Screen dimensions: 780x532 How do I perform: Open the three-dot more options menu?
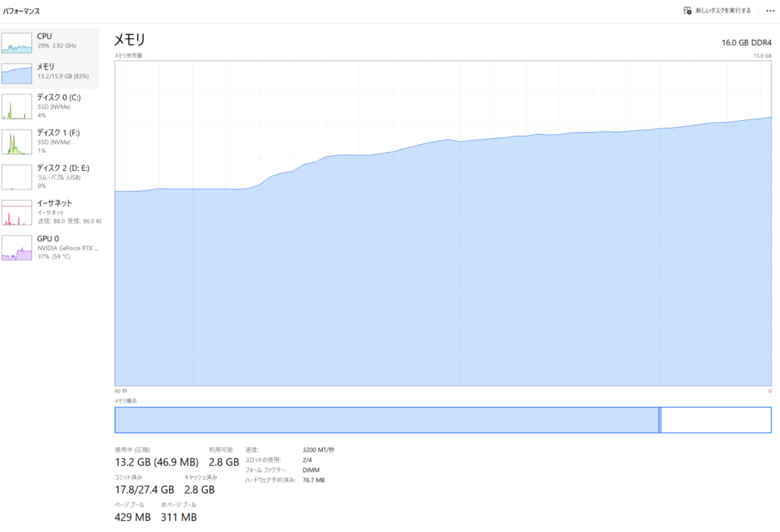coord(770,10)
